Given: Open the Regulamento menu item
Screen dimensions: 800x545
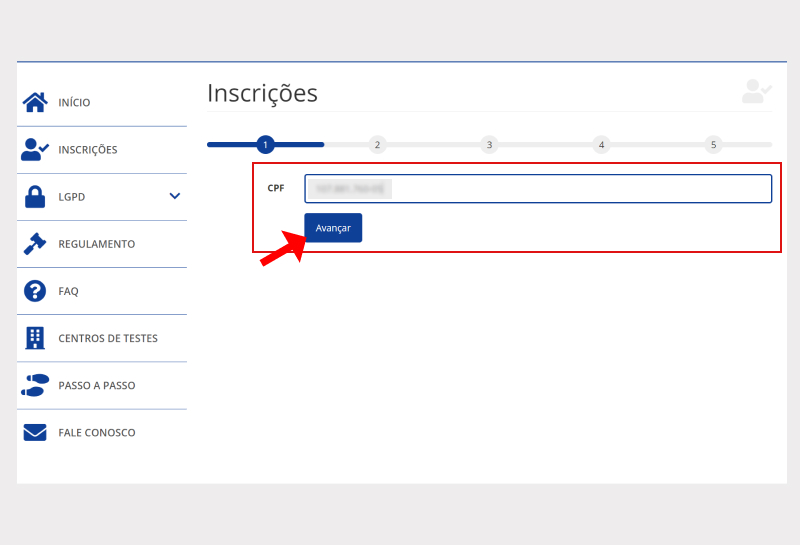Looking at the screenshot, I should point(96,244).
